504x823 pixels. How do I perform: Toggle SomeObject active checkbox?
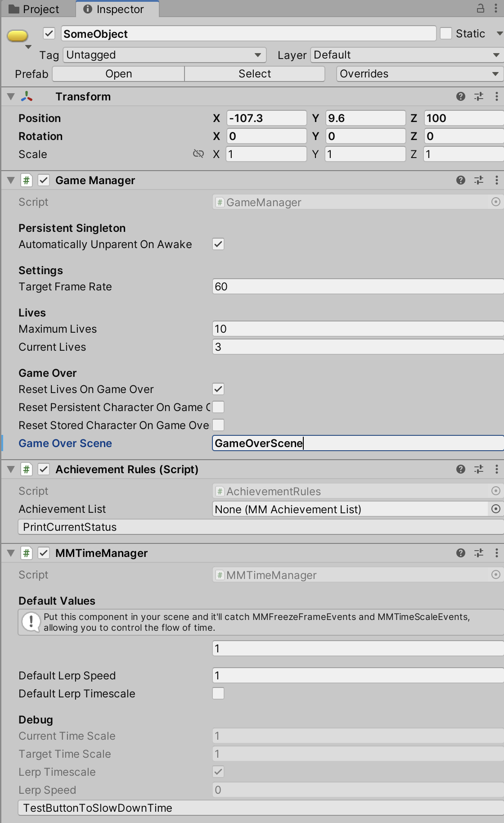coord(49,33)
